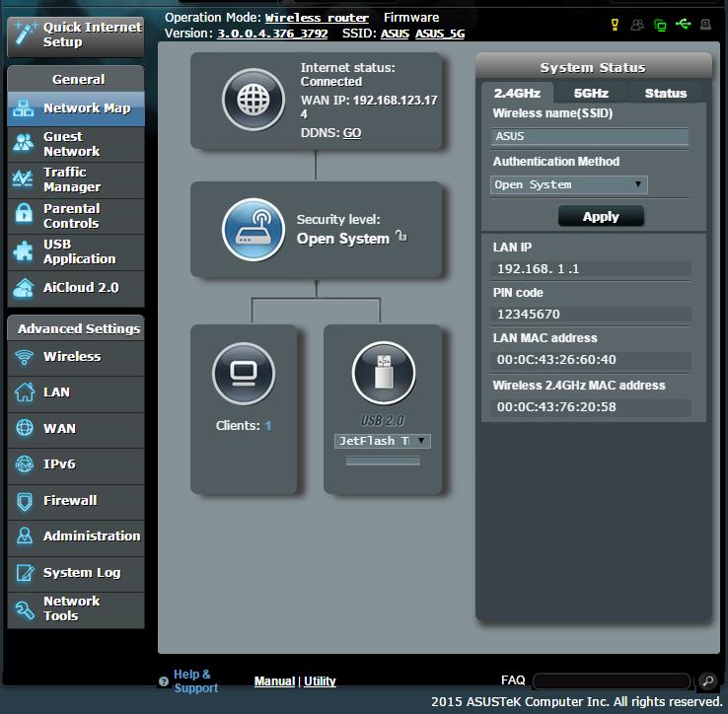Open firmware version 3.0.0.4.376_3792 link
This screenshot has height=714, width=728.
point(272,34)
